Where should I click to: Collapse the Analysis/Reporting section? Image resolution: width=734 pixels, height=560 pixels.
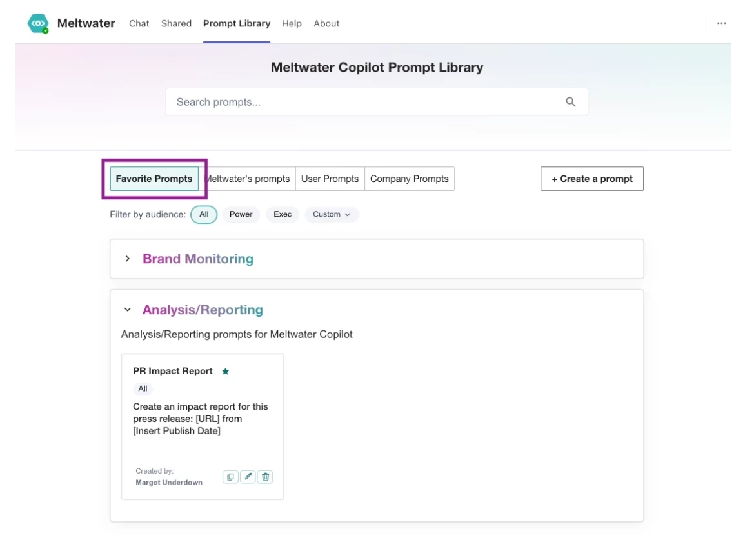pos(127,310)
